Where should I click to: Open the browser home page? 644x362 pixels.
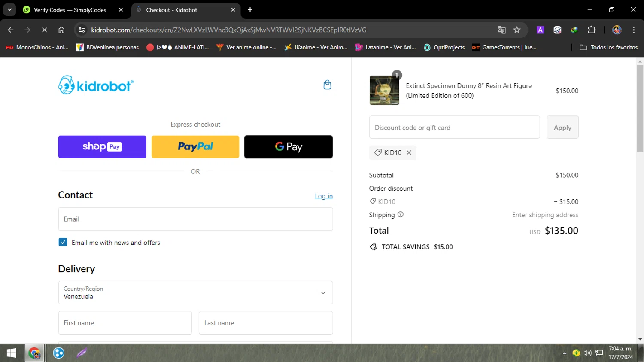point(61,30)
